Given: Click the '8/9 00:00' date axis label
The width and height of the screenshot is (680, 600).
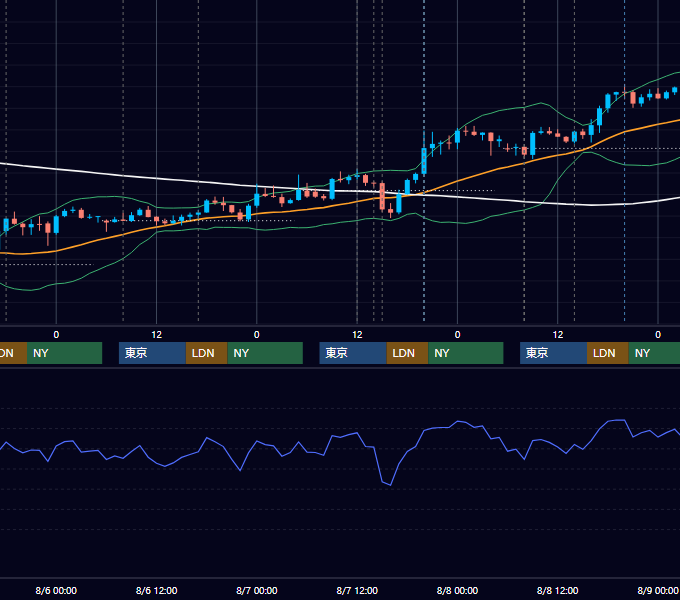Looking at the screenshot, I should (658, 590).
